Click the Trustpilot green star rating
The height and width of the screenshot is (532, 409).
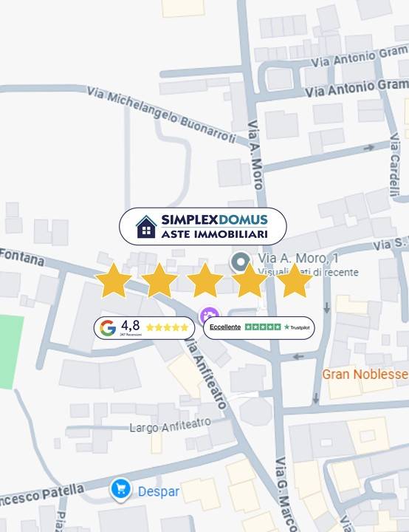click(x=263, y=327)
